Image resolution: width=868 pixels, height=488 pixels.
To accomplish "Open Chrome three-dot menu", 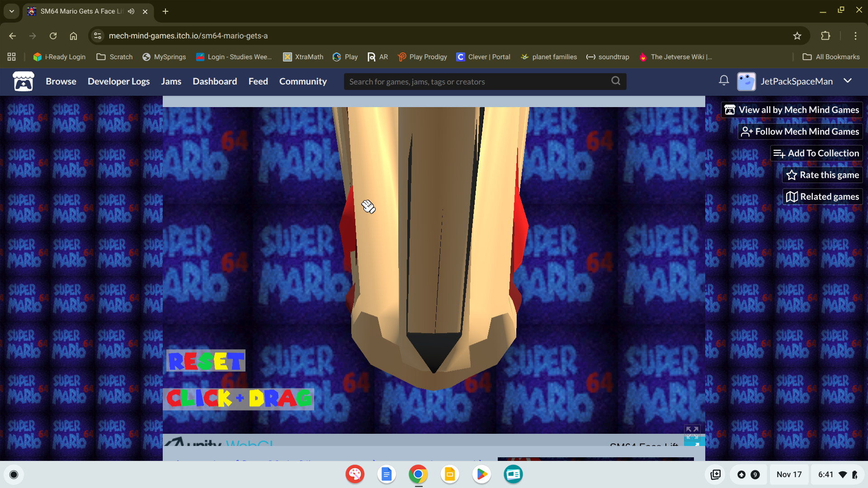I will (855, 36).
